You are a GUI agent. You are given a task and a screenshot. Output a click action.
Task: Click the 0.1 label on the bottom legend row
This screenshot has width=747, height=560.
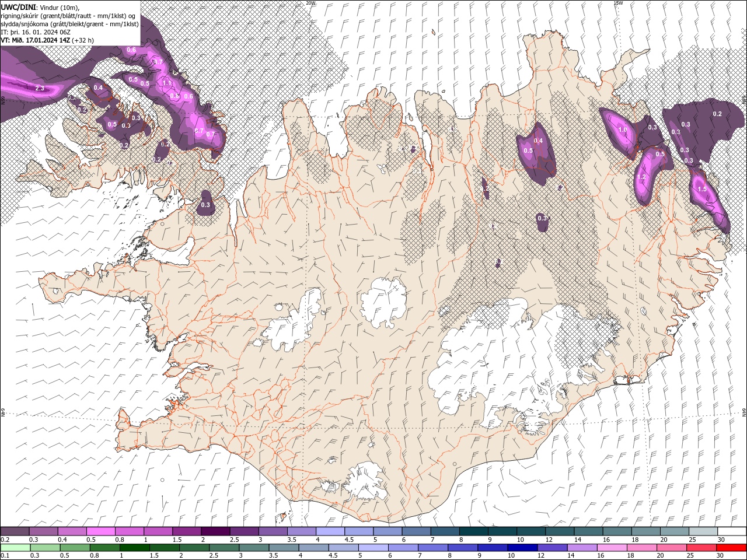(x=5, y=555)
